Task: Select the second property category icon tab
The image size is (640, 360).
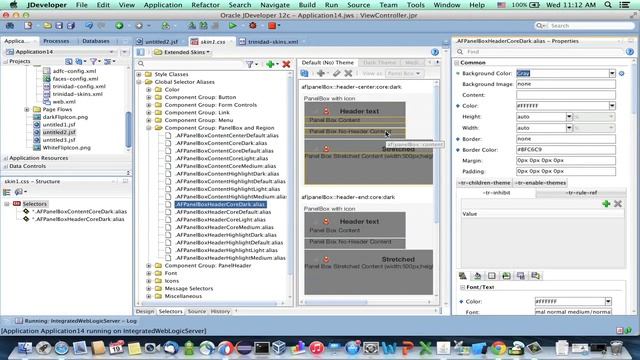Action: [477, 276]
